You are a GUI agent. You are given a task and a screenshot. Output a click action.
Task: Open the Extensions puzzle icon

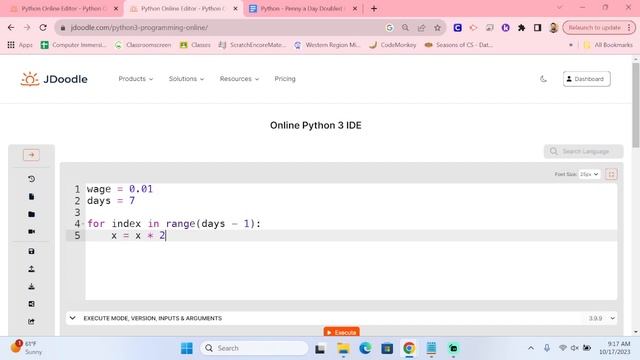point(521,27)
